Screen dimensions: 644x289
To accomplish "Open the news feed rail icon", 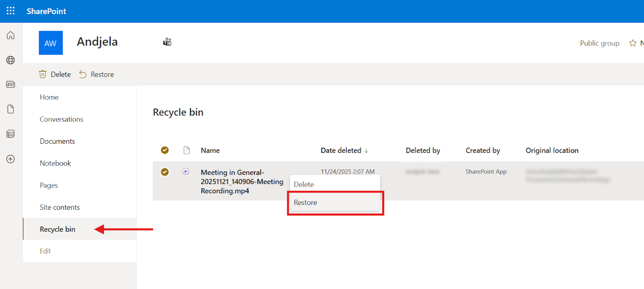I will tap(11, 85).
